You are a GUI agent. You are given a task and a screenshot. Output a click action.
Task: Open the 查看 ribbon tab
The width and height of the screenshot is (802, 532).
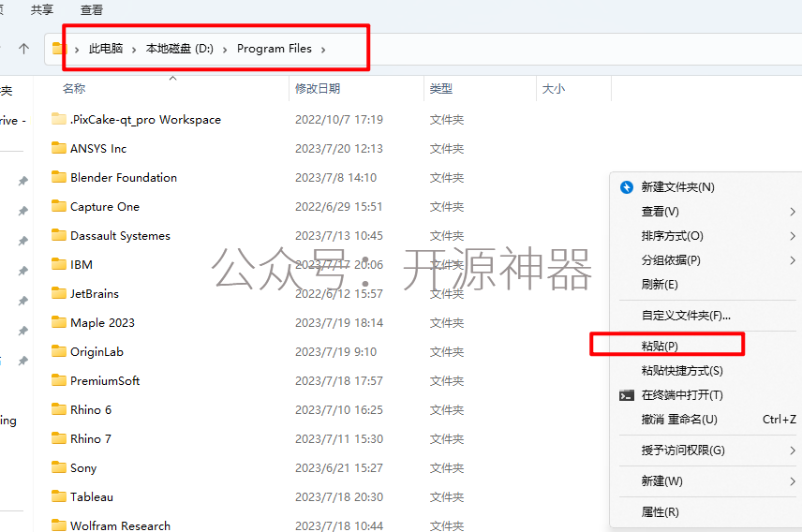click(x=92, y=9)
